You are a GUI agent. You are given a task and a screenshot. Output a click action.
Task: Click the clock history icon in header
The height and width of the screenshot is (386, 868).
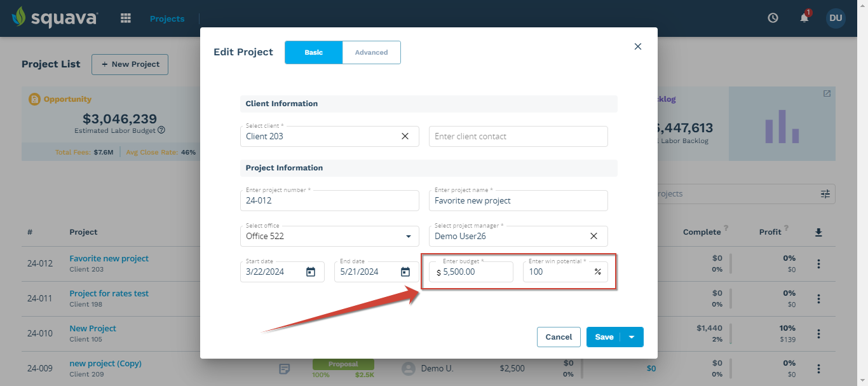(x=773, y=18)
